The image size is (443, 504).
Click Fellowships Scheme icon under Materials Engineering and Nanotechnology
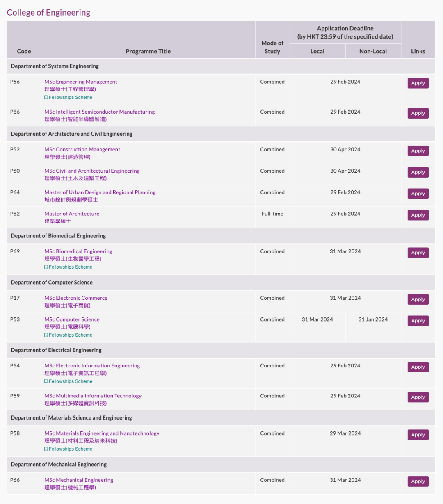tap(46, 449)
